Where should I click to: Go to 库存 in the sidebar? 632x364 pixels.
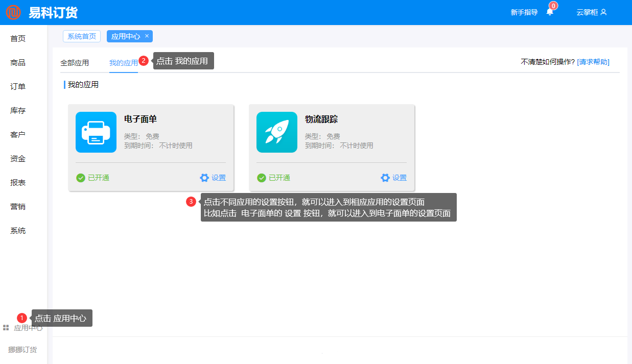click(18, 111)
